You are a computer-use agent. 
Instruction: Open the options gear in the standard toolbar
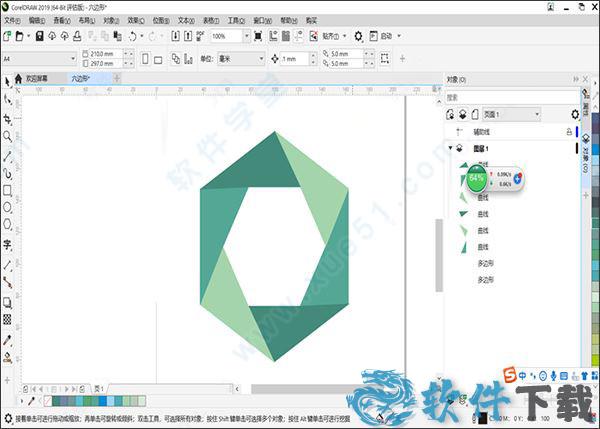pyautogui.click(x=359, y=36)
